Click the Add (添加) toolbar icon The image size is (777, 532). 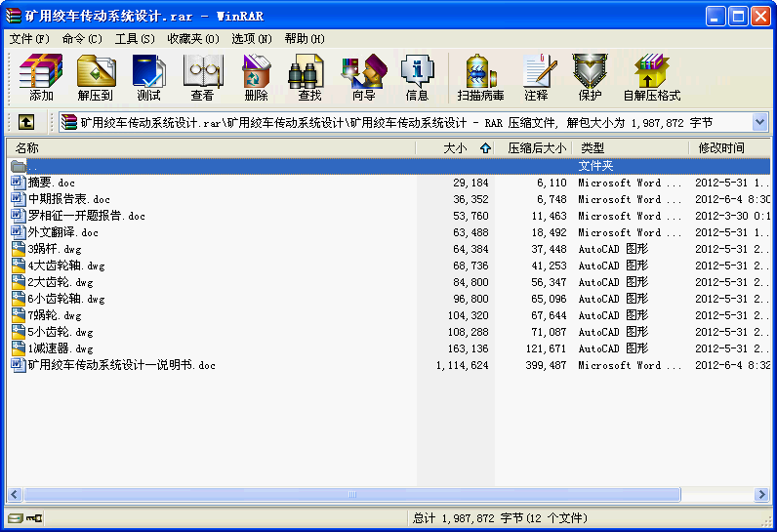41,78
